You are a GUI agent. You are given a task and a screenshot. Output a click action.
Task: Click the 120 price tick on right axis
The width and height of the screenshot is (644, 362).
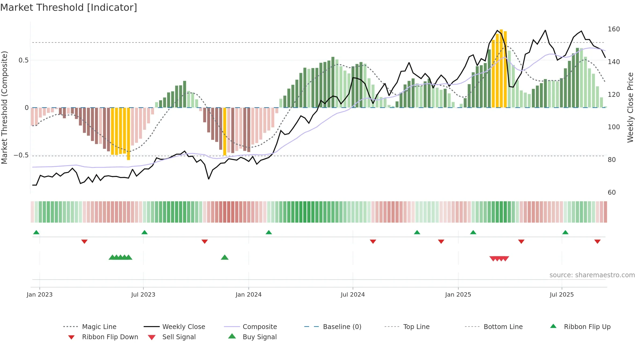(614, 94)
